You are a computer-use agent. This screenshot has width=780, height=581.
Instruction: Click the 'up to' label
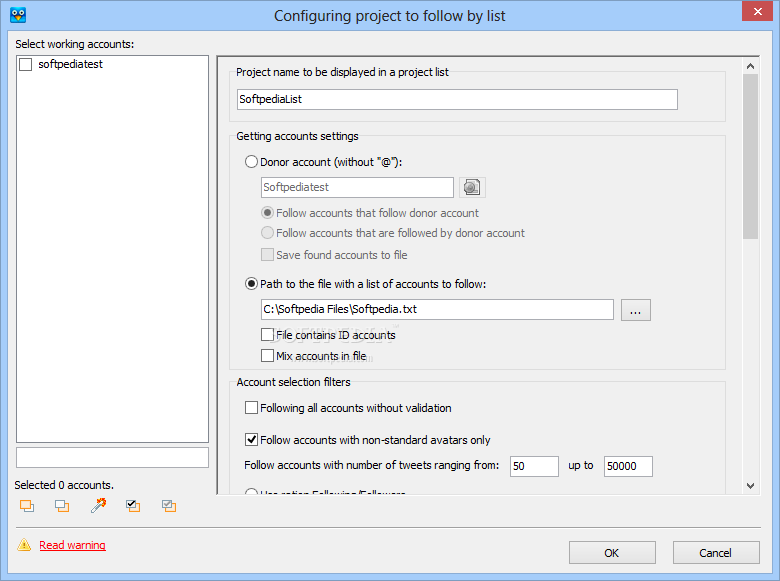click(581, 466)
